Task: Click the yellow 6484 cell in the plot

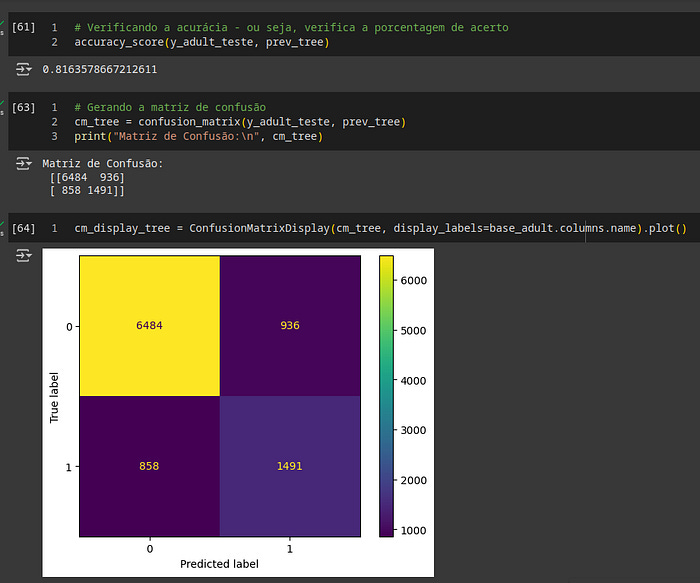Action: pyautogui.click(x=150, y=325)
